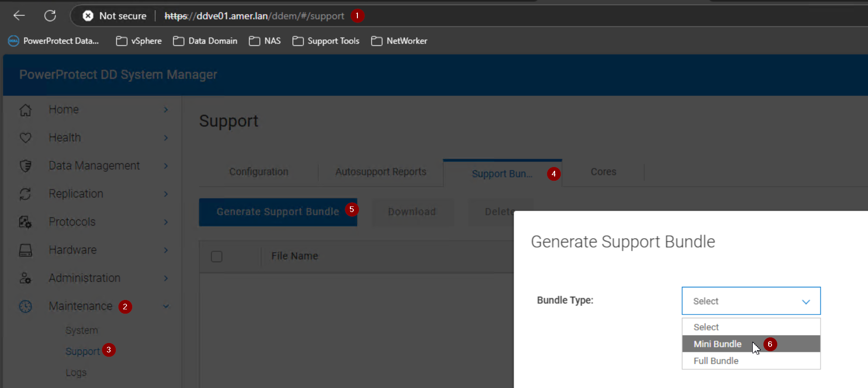The height and width of the screenshot is (388, 868).
Task: Pick the Select placeholder option
Action: [751, 327]
